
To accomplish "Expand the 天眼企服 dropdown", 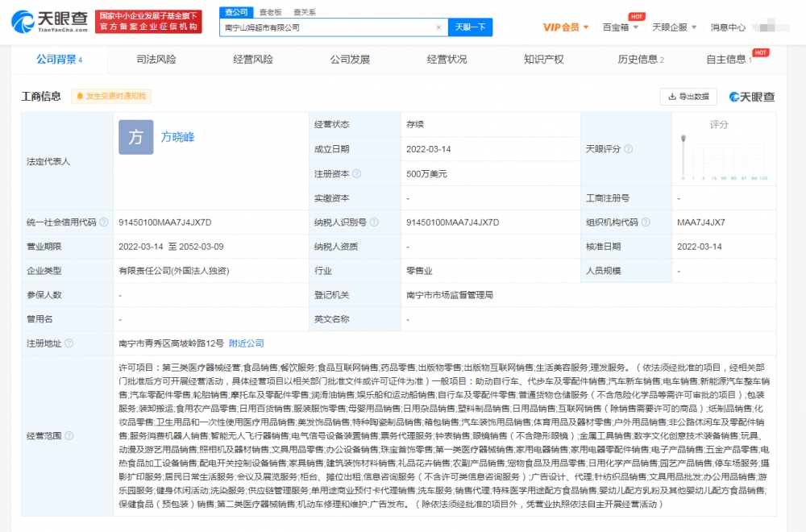I will [x=675, y=27].
